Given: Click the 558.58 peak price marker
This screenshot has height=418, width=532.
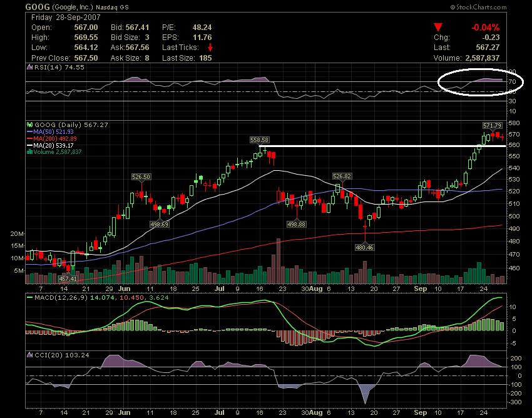Looking at the screenshot, I should tap(259, 140).
